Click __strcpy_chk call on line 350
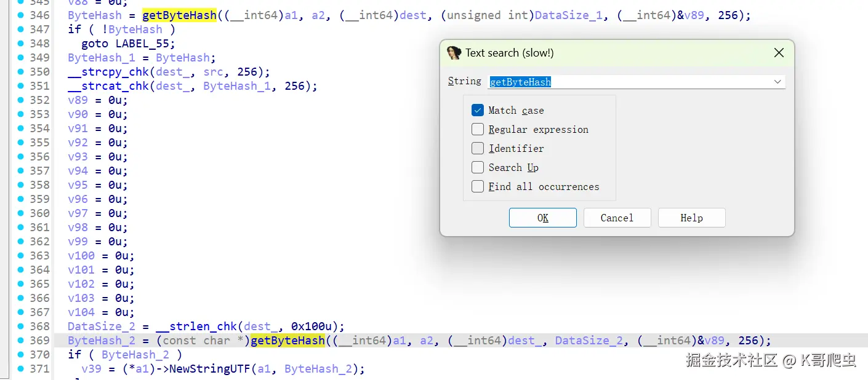The width and height of the screenshot is (868, 380). click(x=108, y=72)
